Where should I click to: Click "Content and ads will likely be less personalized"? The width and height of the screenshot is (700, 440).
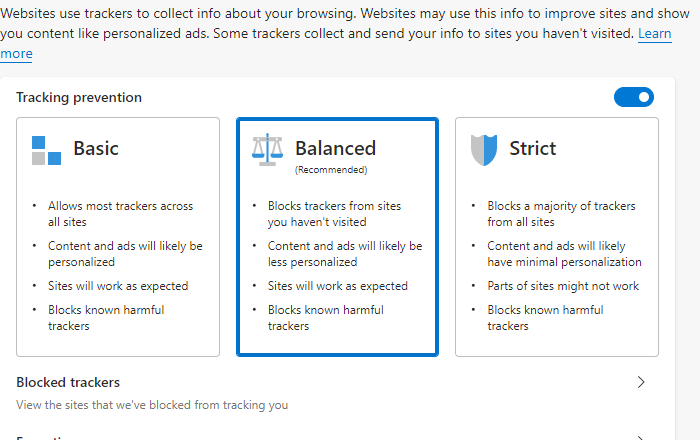tap(344, 254)
